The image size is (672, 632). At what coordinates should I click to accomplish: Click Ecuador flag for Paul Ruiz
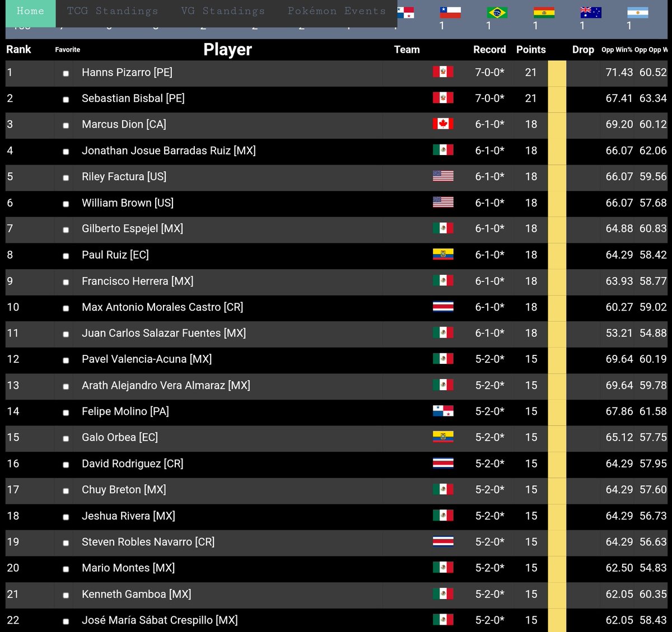[x=443, y=255]
